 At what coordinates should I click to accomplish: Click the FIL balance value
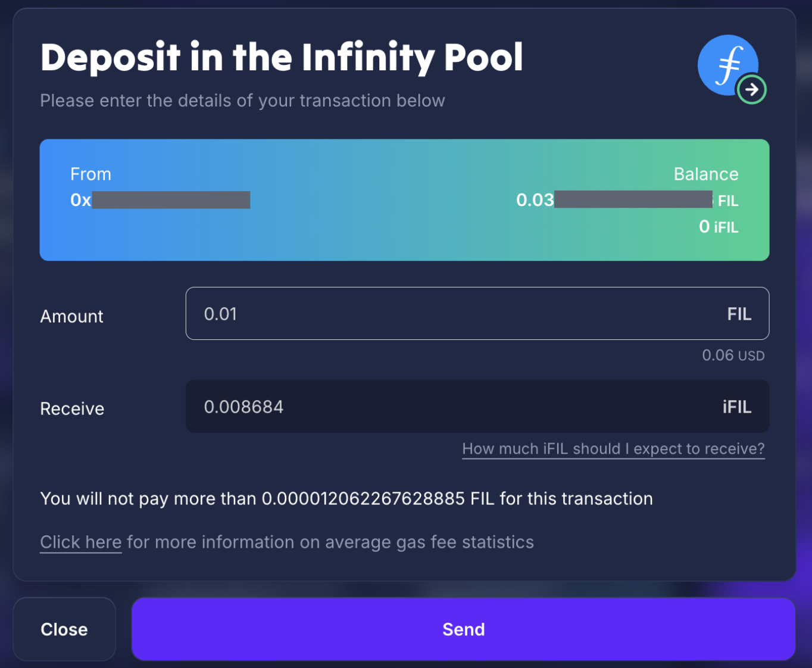(625, 200)
